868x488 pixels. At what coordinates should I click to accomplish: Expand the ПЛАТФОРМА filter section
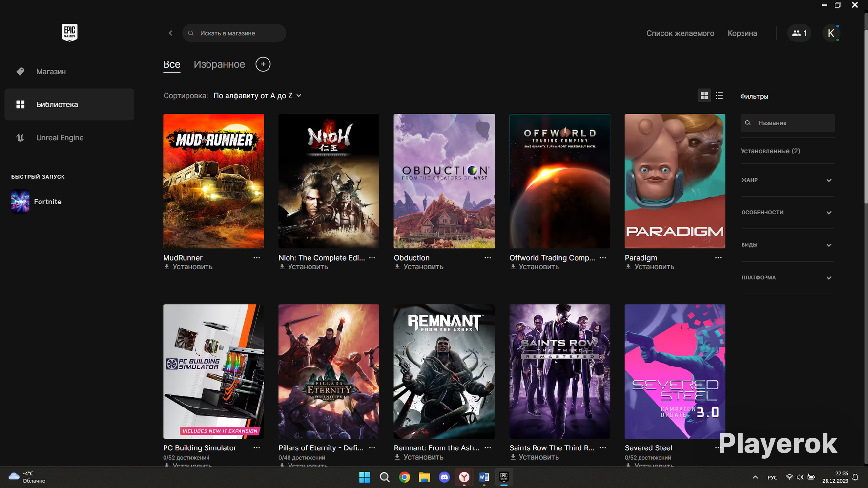point(787,278)
